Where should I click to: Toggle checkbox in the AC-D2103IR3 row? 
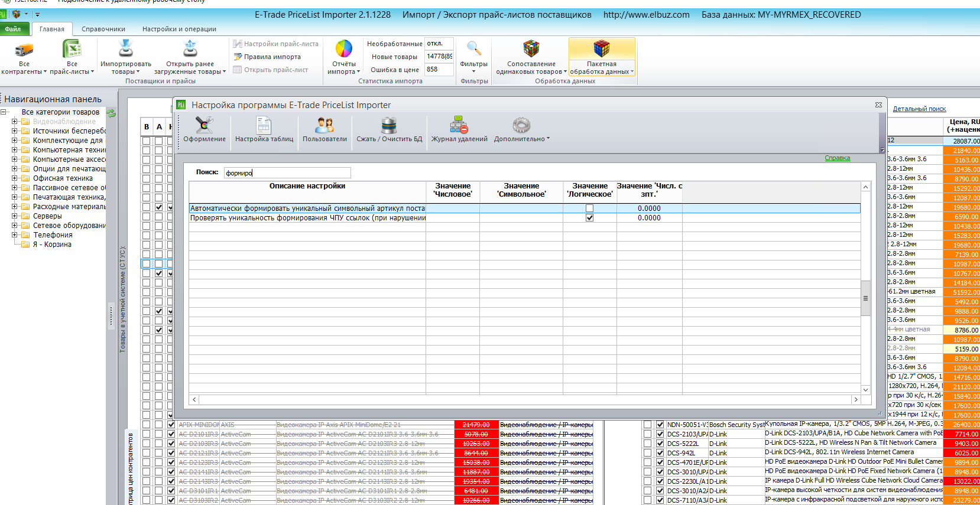[x=171, y=444]
